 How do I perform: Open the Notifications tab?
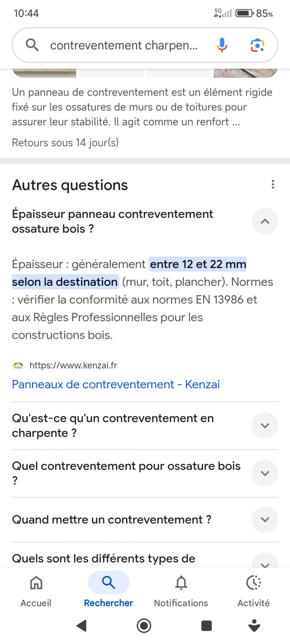(181, 590)
